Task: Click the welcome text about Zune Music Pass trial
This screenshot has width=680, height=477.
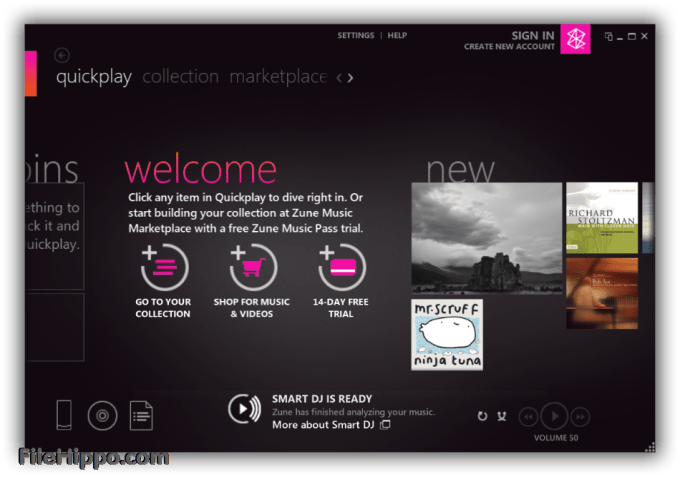Action: [245, 213]
